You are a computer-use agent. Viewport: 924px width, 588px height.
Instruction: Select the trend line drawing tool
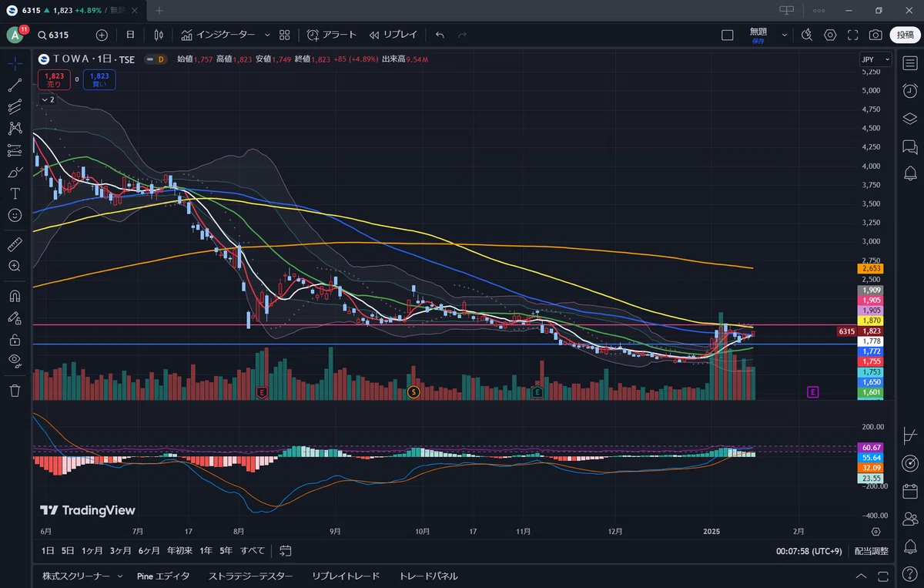tap(15, 85)
